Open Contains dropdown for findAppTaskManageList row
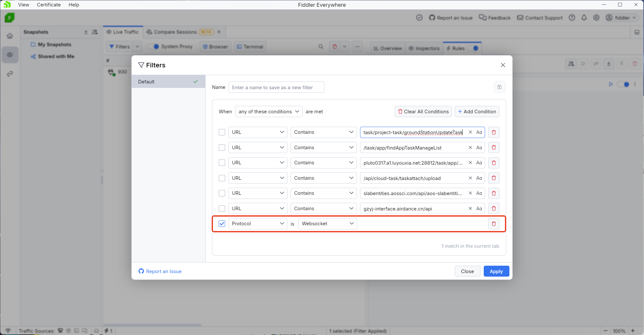The width and height of the screenshot is (644, 335). pos(324,148)
